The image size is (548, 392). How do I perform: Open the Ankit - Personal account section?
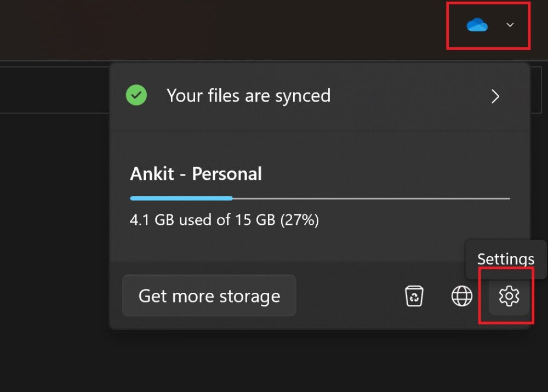195,173
